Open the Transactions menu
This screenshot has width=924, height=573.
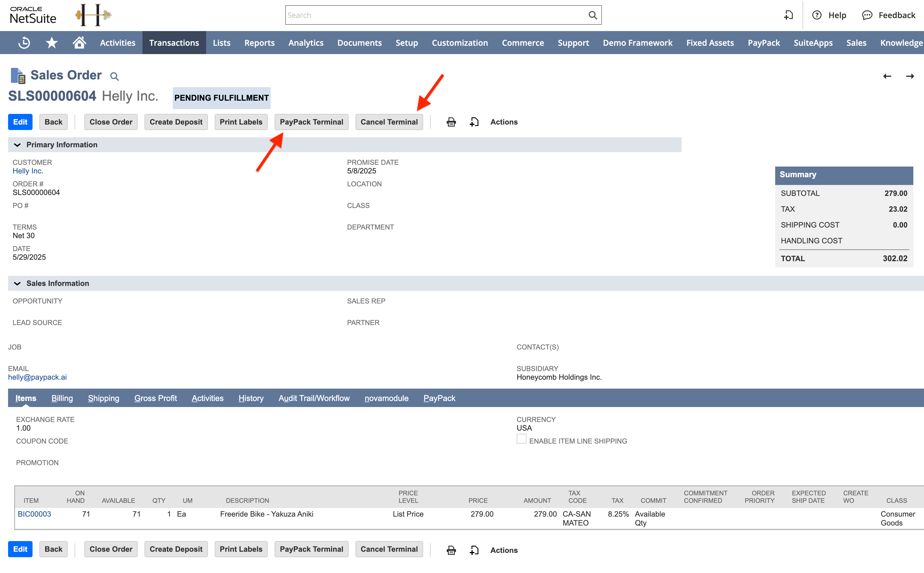(174, 43)
